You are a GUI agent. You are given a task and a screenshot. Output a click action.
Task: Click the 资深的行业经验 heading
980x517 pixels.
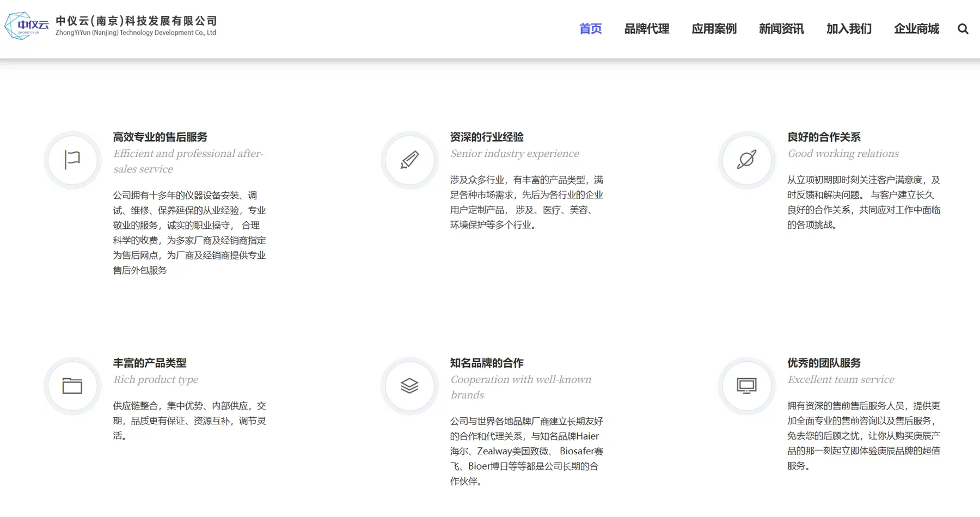[x=487, y=137]
